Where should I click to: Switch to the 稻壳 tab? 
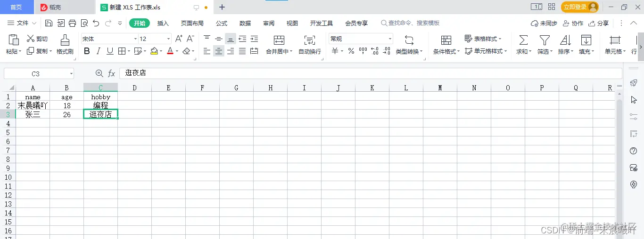[65, 7]
